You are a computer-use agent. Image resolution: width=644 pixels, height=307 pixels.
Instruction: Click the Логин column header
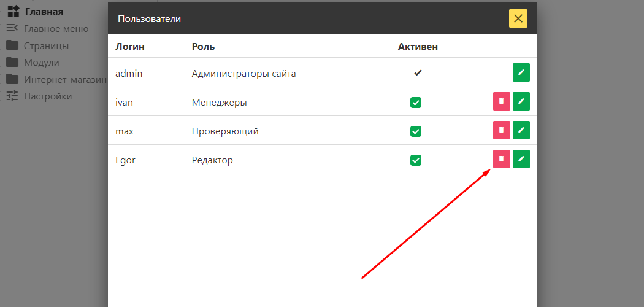pyautogui.click(x=130, y=47)
